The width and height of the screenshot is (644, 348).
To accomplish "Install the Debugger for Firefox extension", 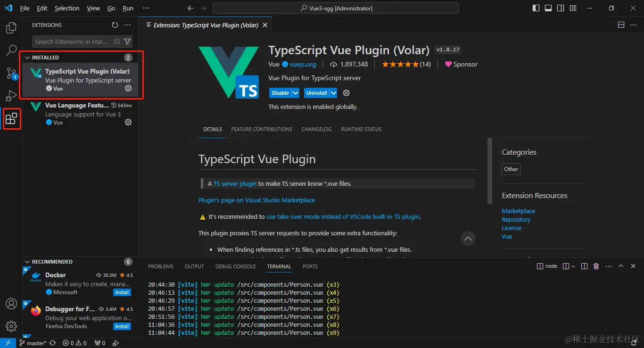I will click(122, 326).
